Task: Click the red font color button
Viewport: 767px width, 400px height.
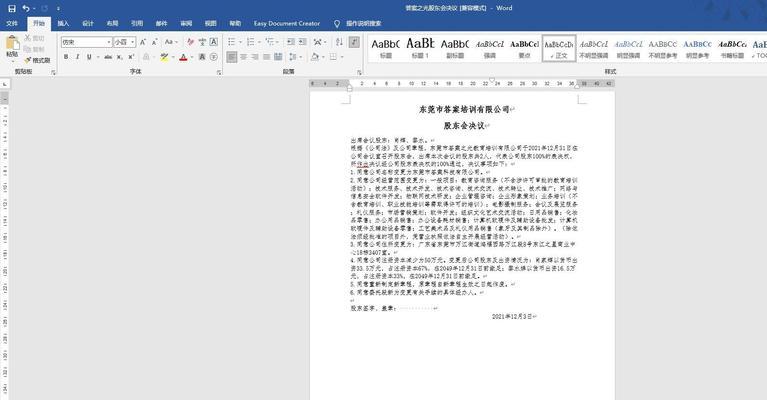Action: coord(183,57)
